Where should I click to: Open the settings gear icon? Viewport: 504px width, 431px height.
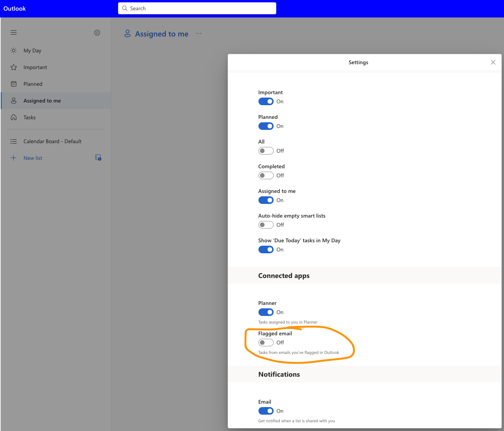[x=97, y=33]
